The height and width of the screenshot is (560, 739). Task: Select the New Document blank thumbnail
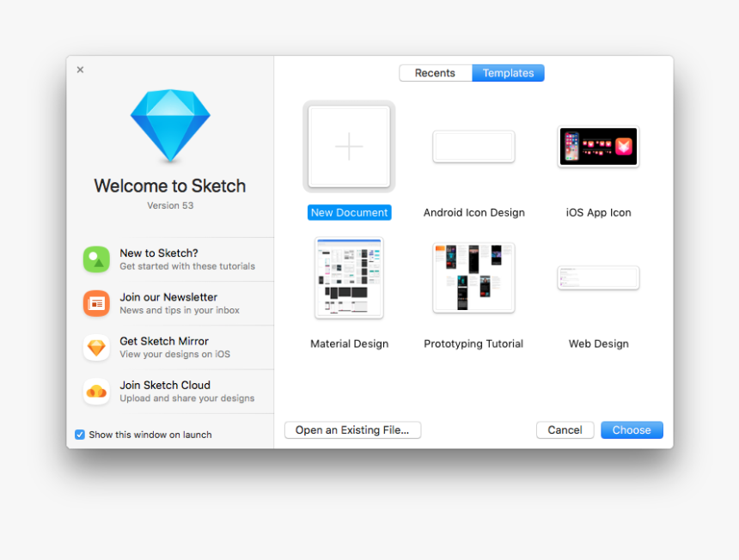click(349, 147)
